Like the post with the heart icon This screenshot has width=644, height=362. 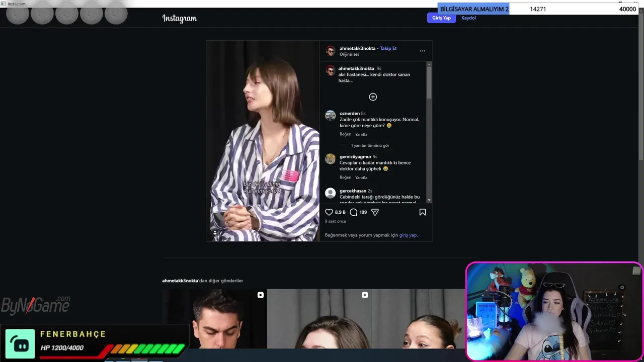coord(329,212)
